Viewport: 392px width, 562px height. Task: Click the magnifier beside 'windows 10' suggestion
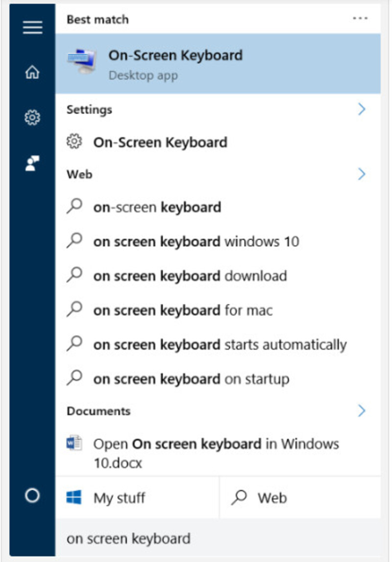click(74, 241)
